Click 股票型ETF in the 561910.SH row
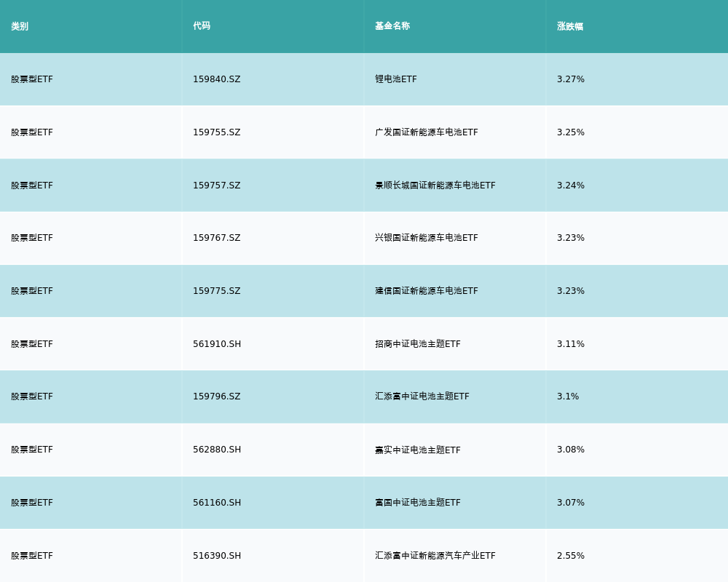The width and height of the screenshot is (728, 582). tap(32, 344)
